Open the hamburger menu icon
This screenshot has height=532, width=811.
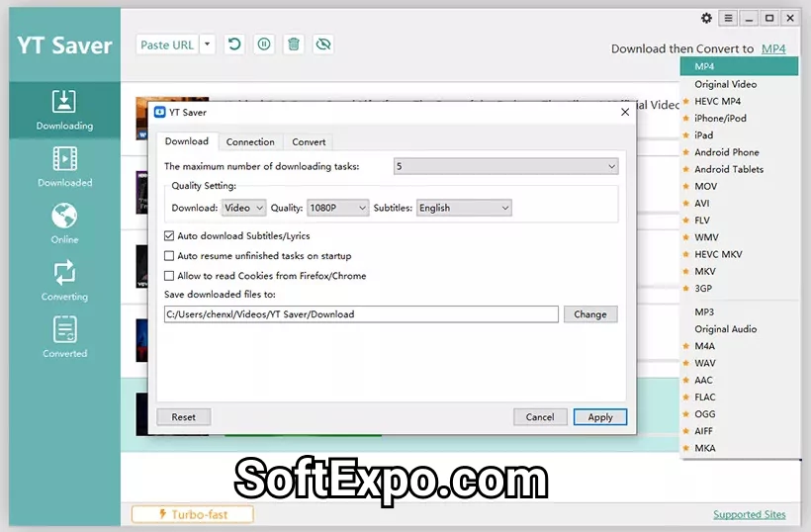728,18
